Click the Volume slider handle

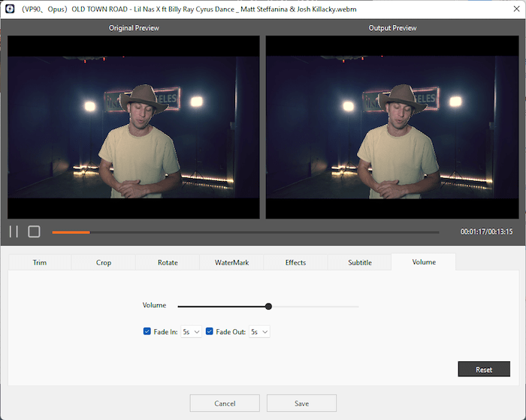point(268,306)
